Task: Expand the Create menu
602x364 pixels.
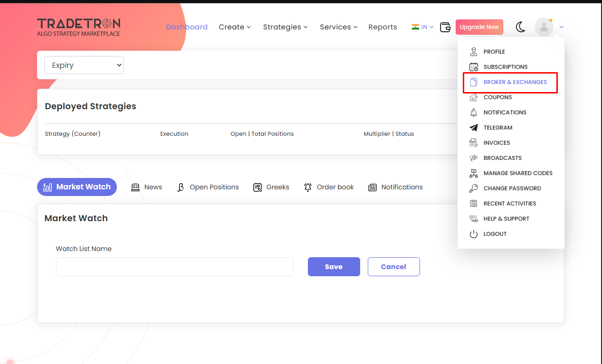Action: pyautogui.click(x=234, y=27)
